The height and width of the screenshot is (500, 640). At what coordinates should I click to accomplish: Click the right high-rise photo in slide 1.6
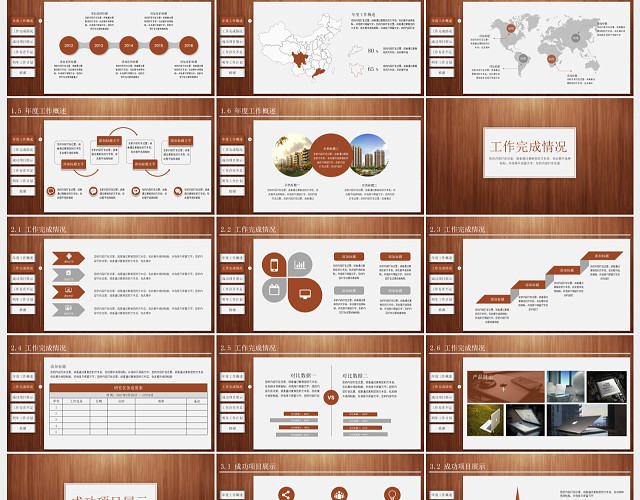[369, 155]
